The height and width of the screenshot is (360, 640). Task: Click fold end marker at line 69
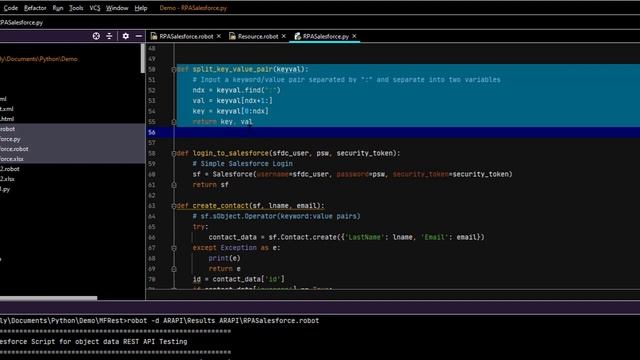(x=174, y=269)
